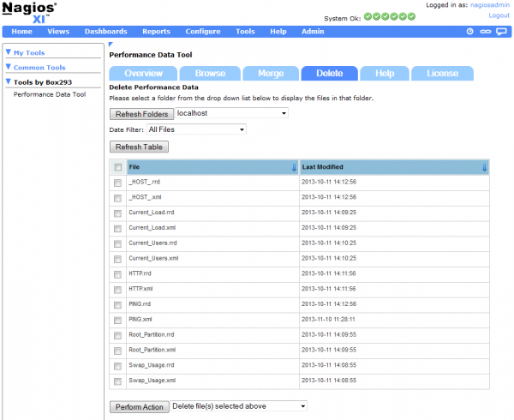
Task: Click the Logout link
Action: (x=499, y=15)
